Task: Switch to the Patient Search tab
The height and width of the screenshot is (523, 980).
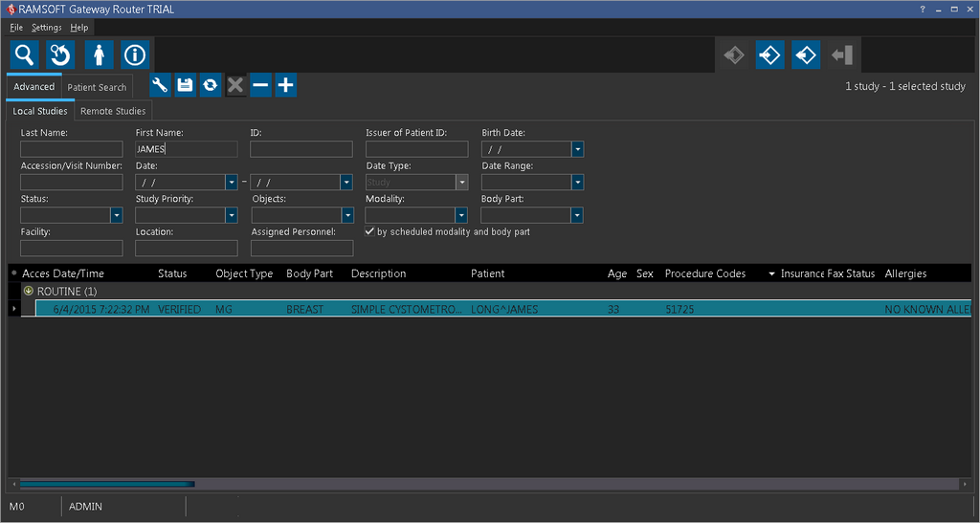Action: pos(97,87)
